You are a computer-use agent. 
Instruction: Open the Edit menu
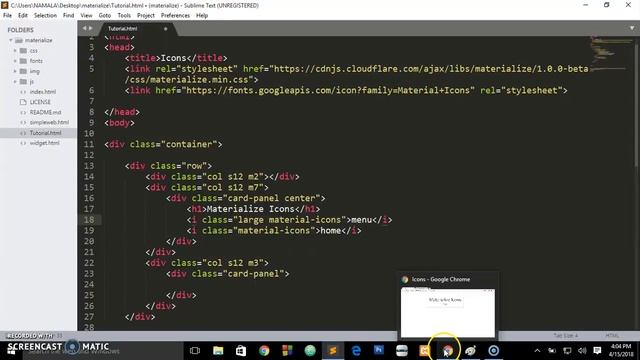(x=23, y=15)
